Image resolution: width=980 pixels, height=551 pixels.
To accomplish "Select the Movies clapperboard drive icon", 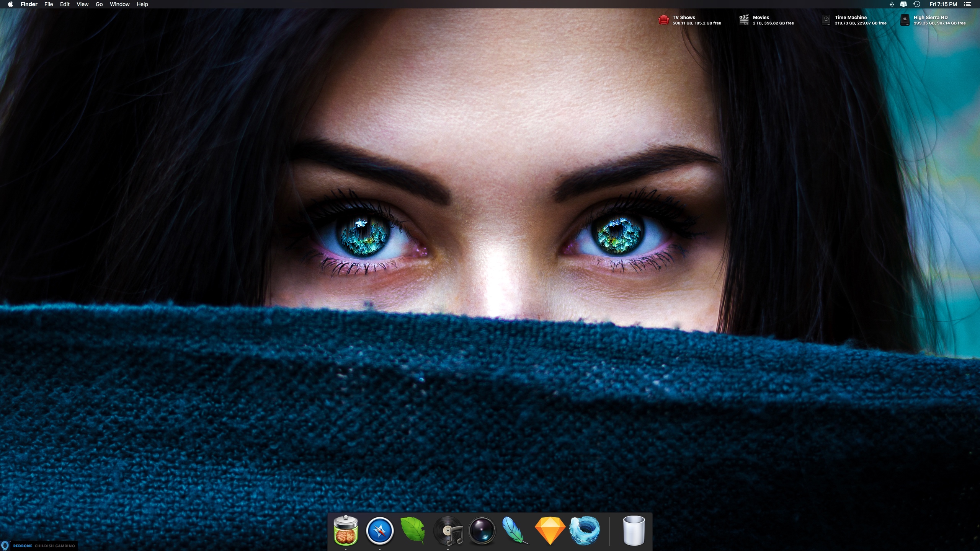I will (744, 20).
